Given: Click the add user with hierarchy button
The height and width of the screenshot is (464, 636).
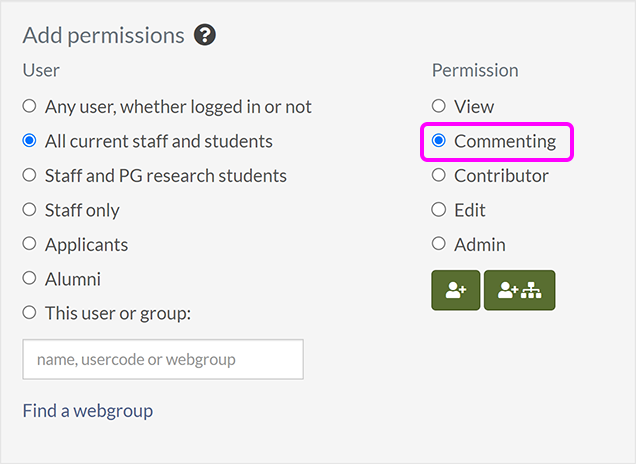Looking at the screenshot, I should click(x=519, y=290).
